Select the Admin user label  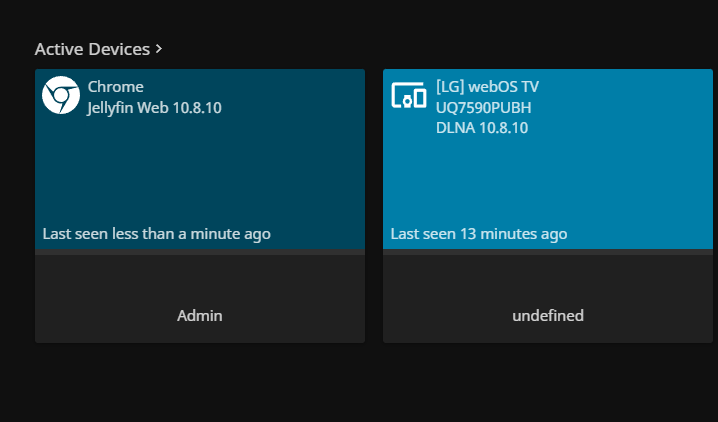pyautogui.click(x=200, y=316)
